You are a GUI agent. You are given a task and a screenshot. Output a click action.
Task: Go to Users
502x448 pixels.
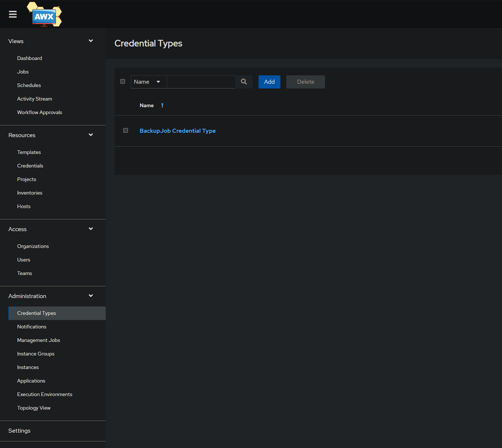(24, 260)
